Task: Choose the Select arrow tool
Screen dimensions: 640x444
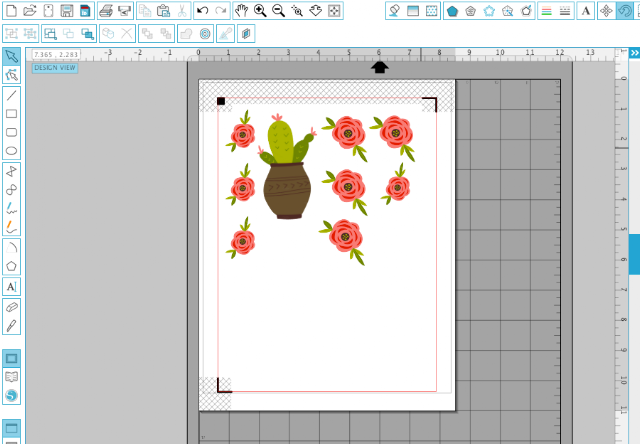Action: point(11,56)
